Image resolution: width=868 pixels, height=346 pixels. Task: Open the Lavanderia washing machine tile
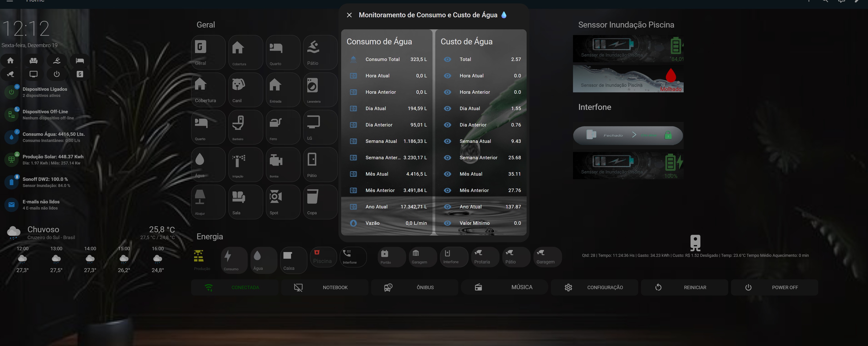click(x=320, y=90)
